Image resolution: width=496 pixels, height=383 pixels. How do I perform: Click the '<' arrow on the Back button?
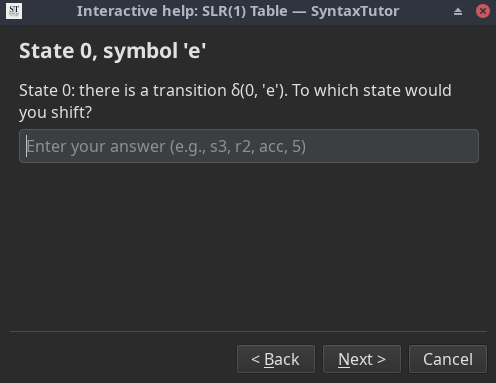pos(255,359)
